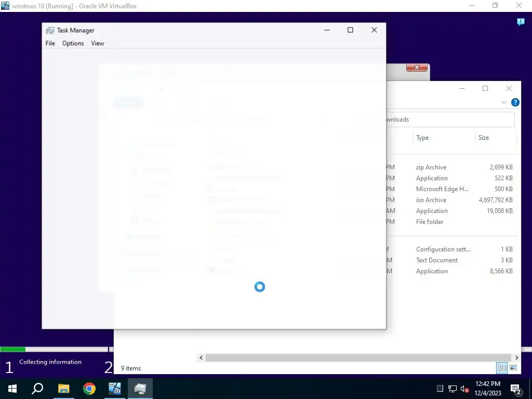The width and height of the screenshot is (532, 399).
Task: Select the File folder row
Action: [x=451, y=221]
